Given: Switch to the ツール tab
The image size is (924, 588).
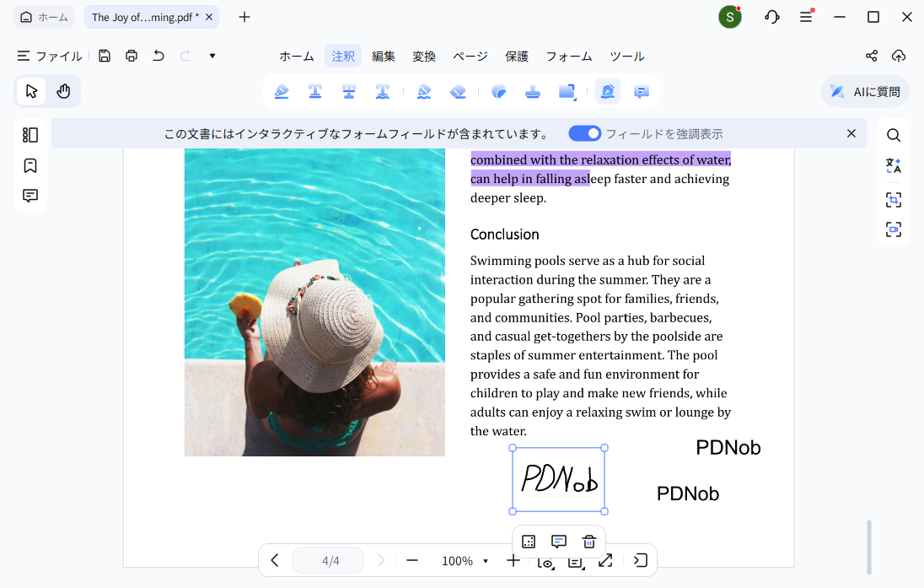Looking at the screenshot, I should 627,56.
